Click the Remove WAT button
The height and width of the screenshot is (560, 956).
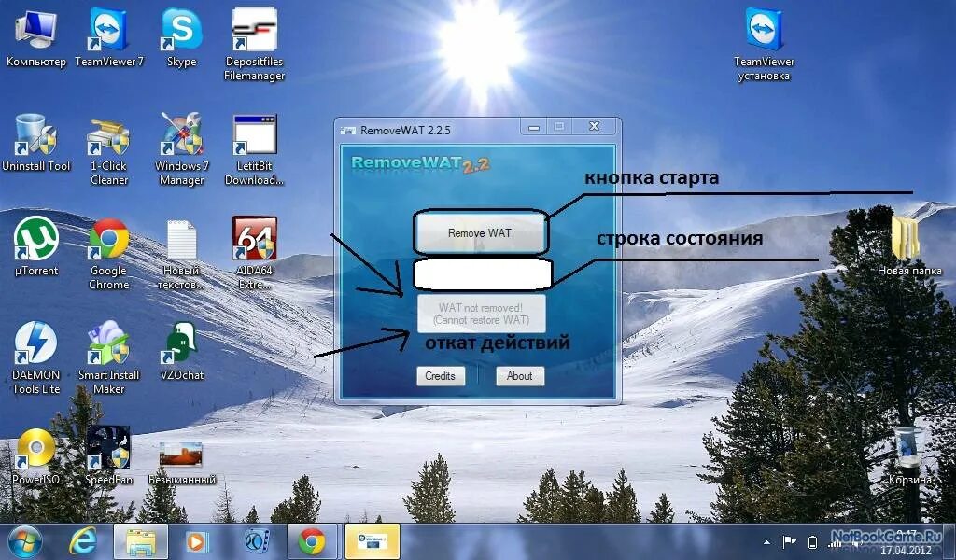[x=480, y=232]
